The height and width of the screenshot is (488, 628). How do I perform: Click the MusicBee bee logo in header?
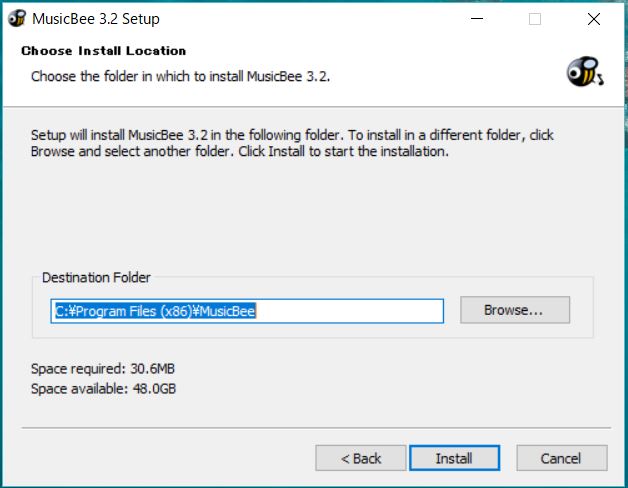(585, 72)
